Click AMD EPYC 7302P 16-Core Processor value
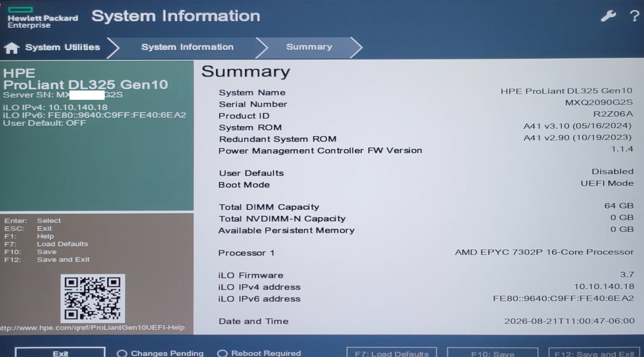This screenshot has height=357, width=644. (x=544, y=252)
